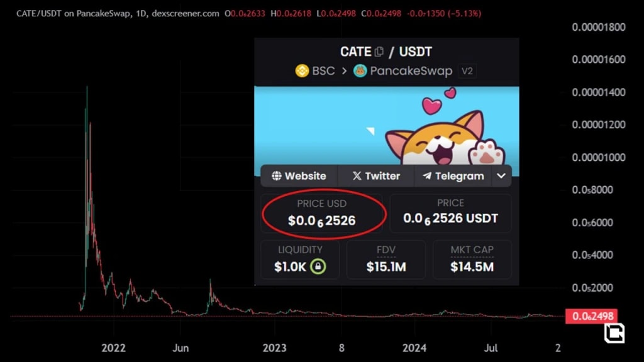644x362 pixels.
Task: Click the MKT CAP $14.5M stat
Action: click(x=472, y=260)
